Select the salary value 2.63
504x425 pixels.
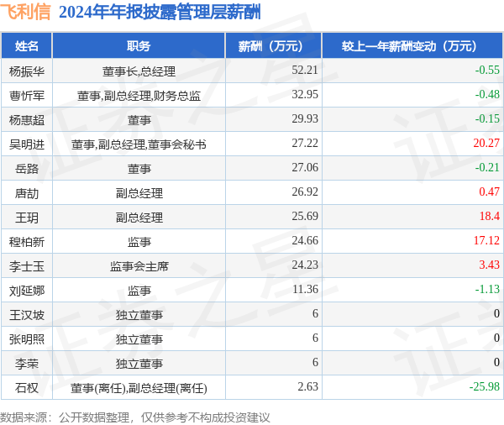(307, 386)
